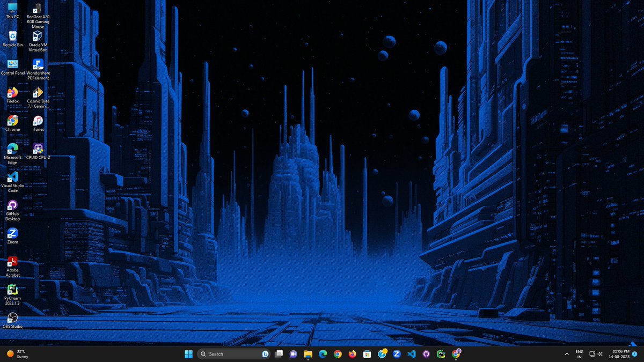Image resolution: width=644 pixels, height=362 pixels.
Task: Select the This PC desktop icon
Action: point(12,11)
